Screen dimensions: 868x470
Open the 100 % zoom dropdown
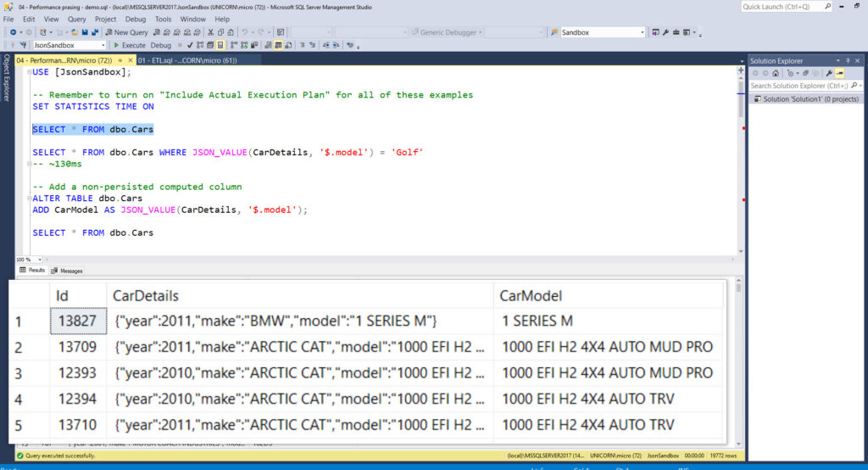(39, 260)
